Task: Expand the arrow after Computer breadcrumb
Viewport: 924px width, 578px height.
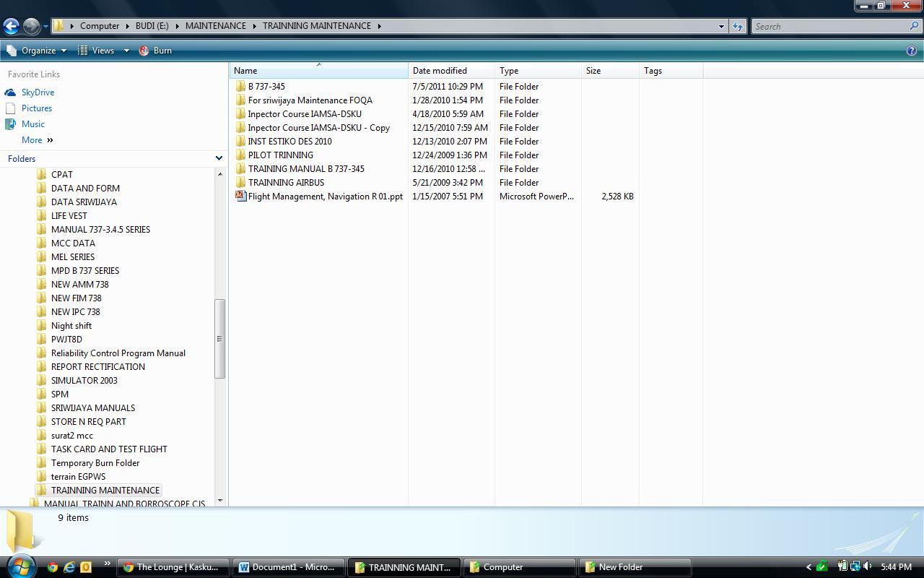Action: click(x=127, y=26)
